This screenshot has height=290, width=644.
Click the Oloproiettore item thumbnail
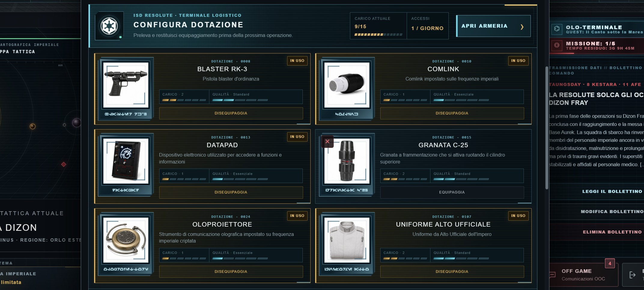tap(126, 240)
